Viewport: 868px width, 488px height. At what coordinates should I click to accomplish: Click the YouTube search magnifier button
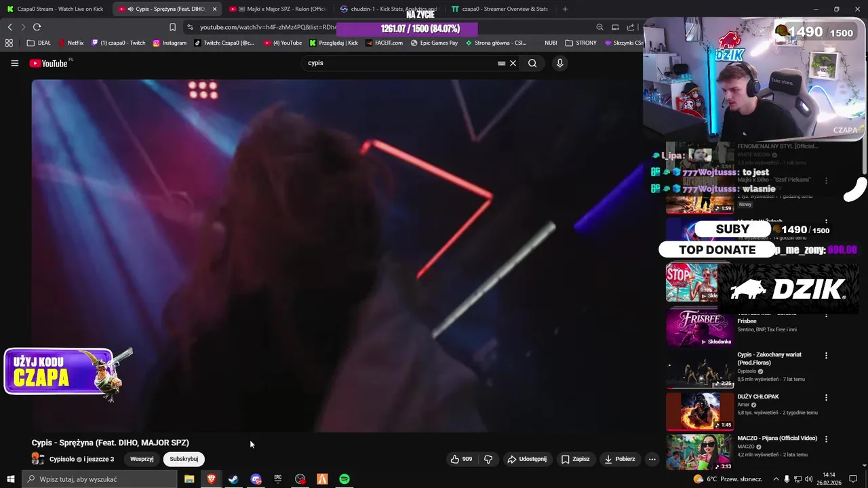tap(532, 63)
